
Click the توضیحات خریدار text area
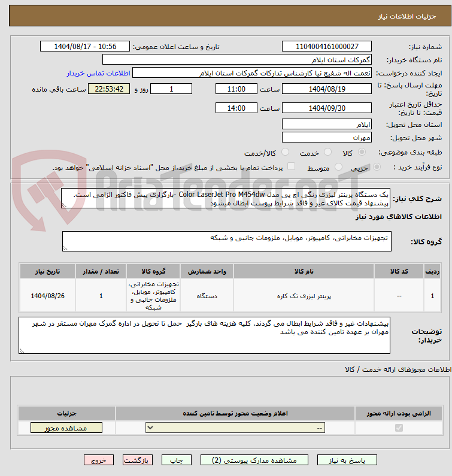[204, 335]
